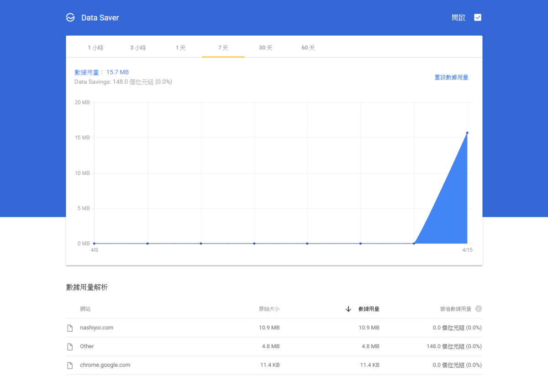The image size is (548, 392).
Task: Switch to the 1 小時 tab
Action: pyautogui.click(x=96, y=48)
